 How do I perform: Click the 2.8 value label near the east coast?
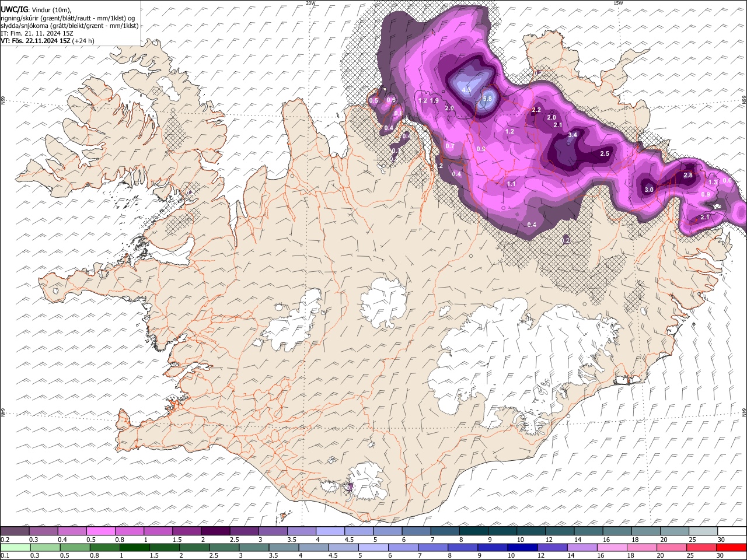point(688,176)
